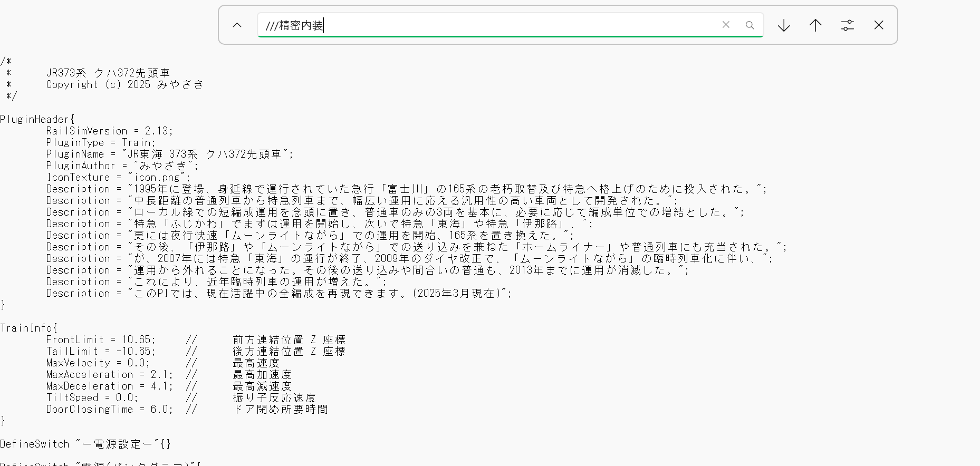Click the Description line starting "その後、「伊那路」"
The width and height of the screenshot is (980, 466).
pyautogui.click(x=416, y=247)
